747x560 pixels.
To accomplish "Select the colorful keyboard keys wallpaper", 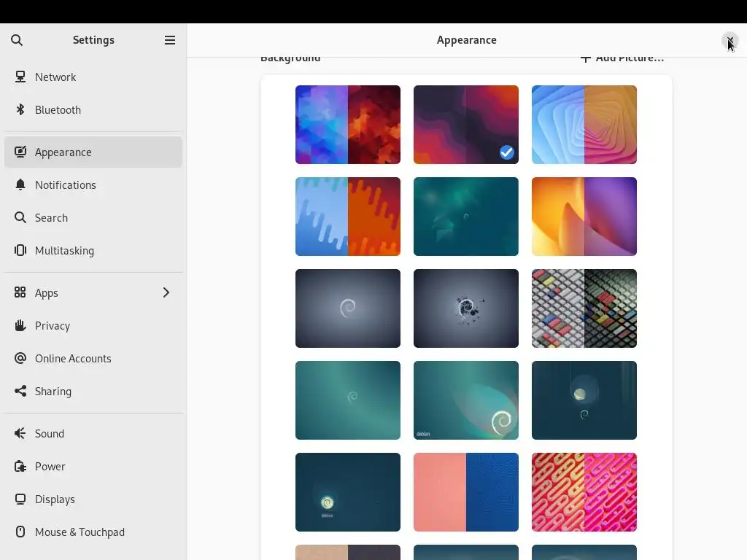I will 584,308.
